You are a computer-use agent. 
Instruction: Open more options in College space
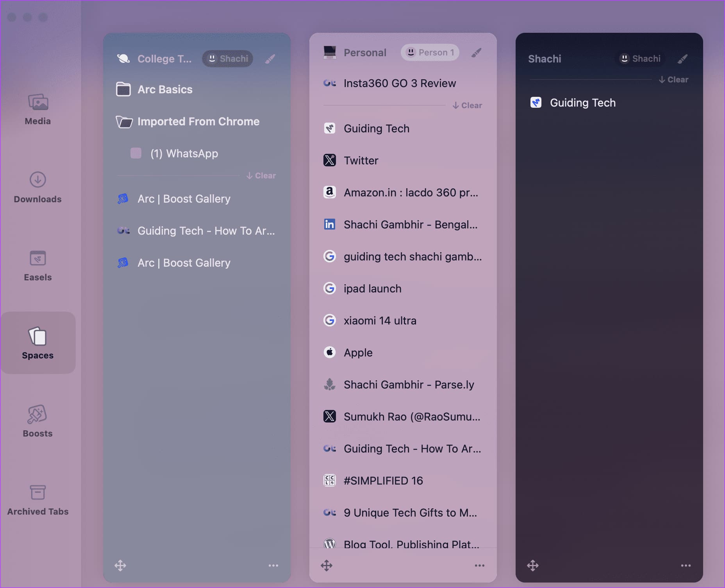[273, 565]
